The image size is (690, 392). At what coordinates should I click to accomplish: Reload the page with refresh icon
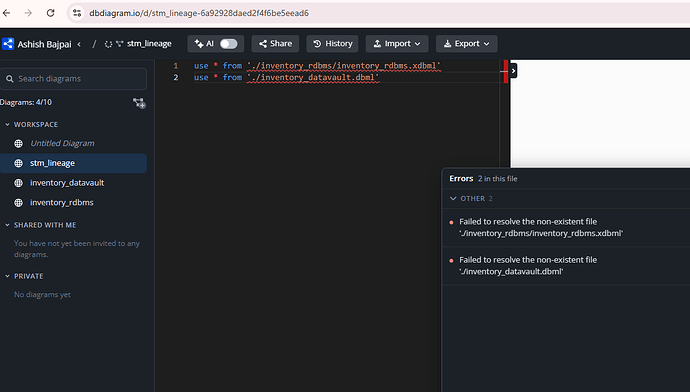point(51,13)
